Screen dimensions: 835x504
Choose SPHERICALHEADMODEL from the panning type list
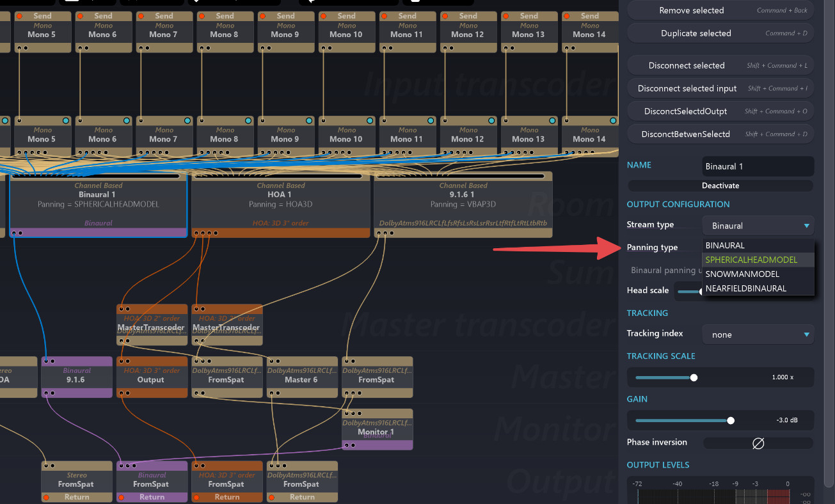(x=758, y=260)
